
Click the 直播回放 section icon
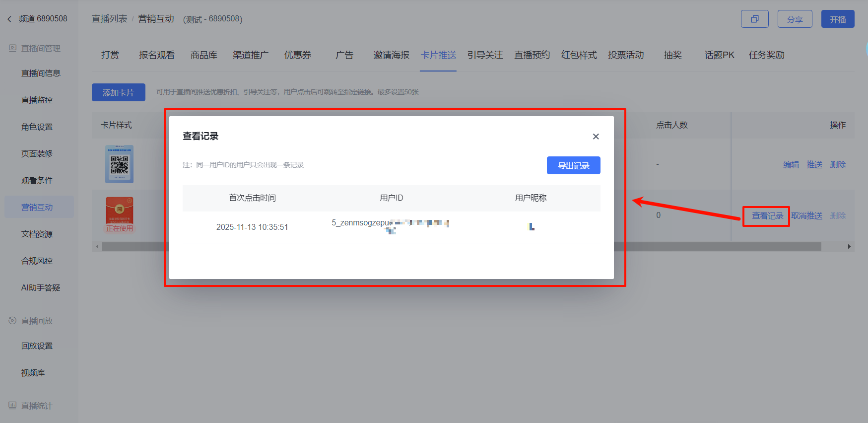12,321
